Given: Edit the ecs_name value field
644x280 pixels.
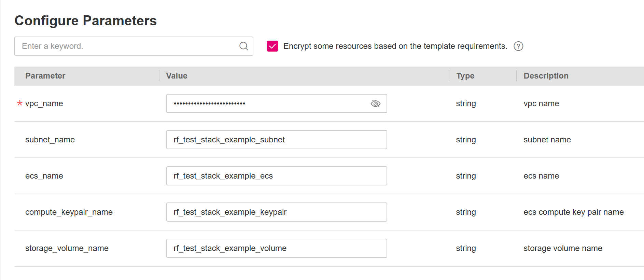Looking at the screenshot, I should pos(277,176).
